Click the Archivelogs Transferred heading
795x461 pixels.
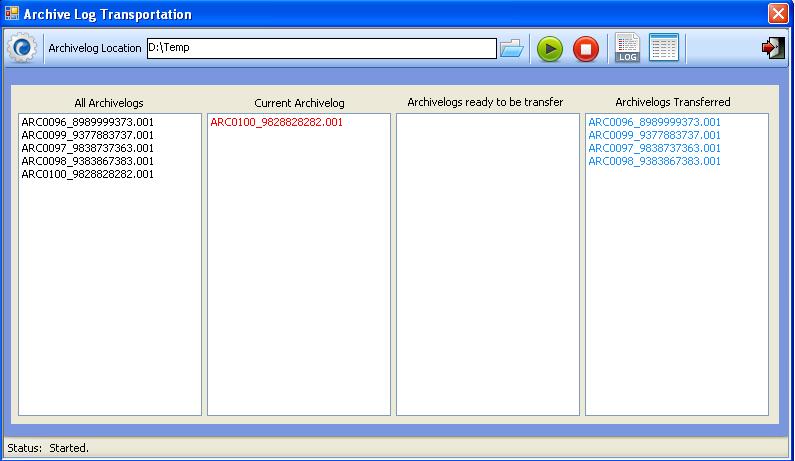point(673,102)
